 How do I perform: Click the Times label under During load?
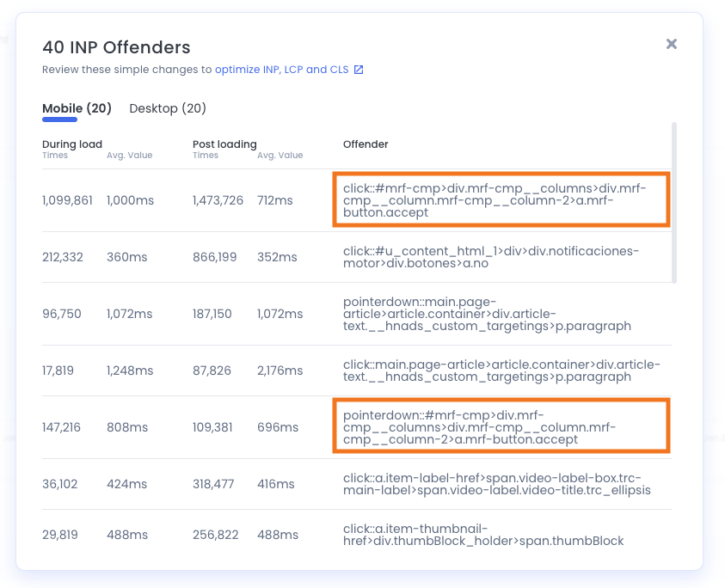54,156
